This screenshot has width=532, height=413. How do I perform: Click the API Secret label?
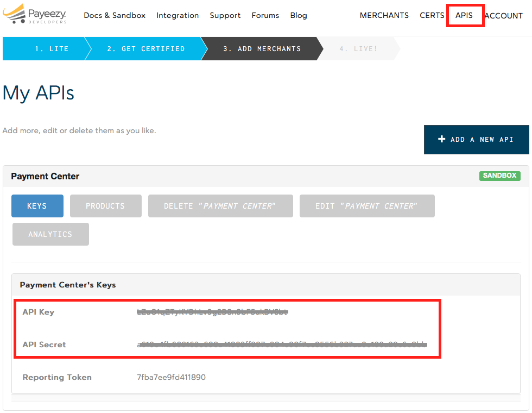(x=44, y=345)
